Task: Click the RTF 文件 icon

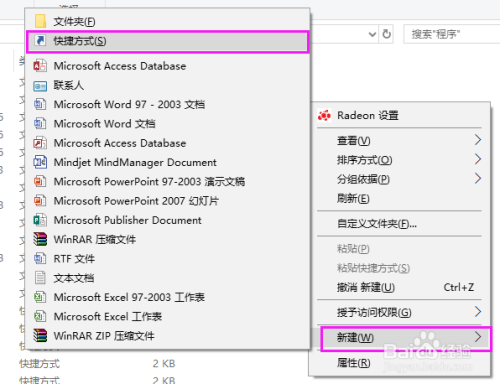Action: [40, 258]
